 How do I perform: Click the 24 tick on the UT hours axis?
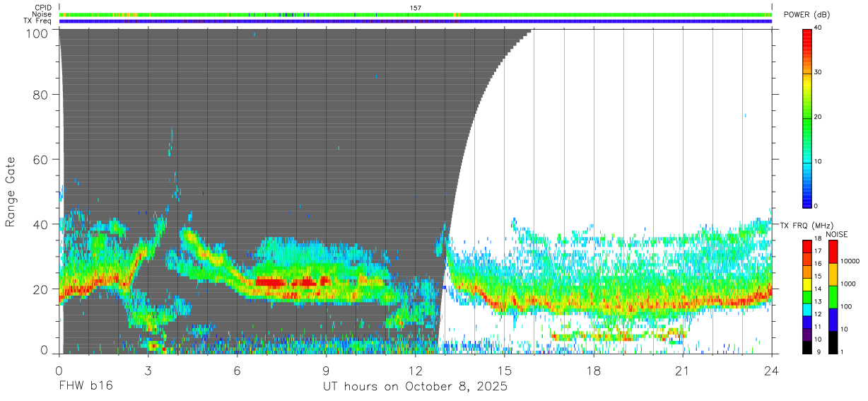click(x=771, y=369)
